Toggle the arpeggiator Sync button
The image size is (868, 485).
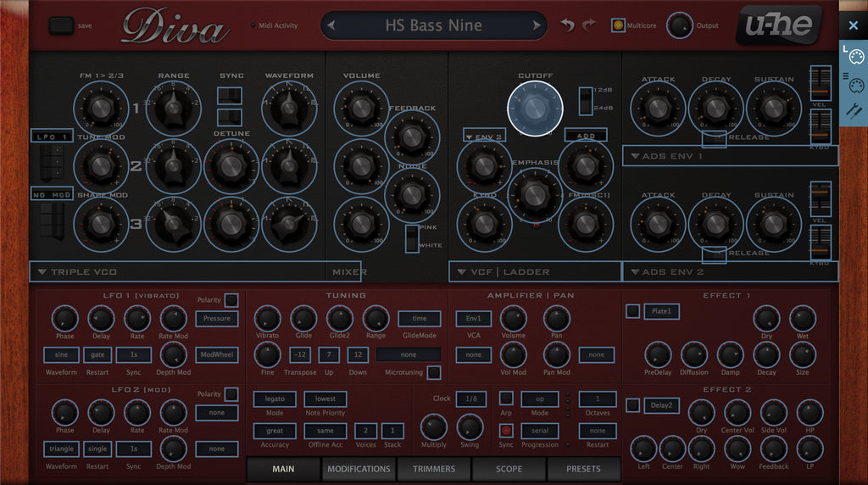tap(506, 430)
